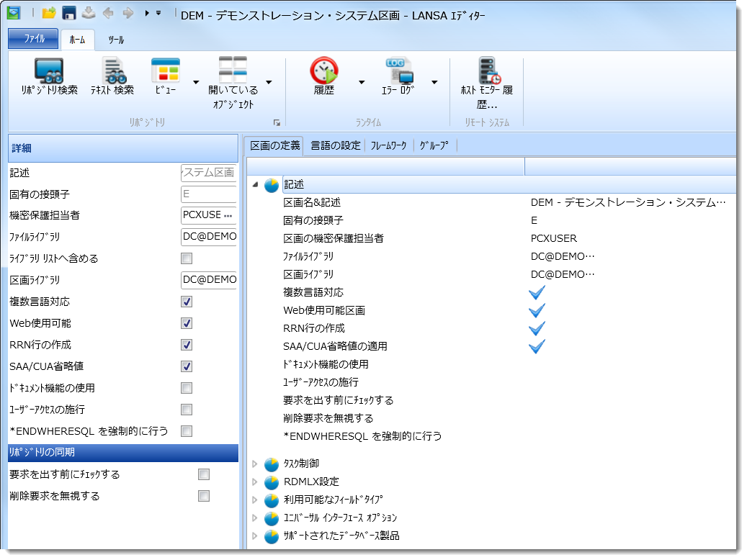Click the タスク制御 pie icon
This screenshot has height=560, width=747.
[272, 464]
